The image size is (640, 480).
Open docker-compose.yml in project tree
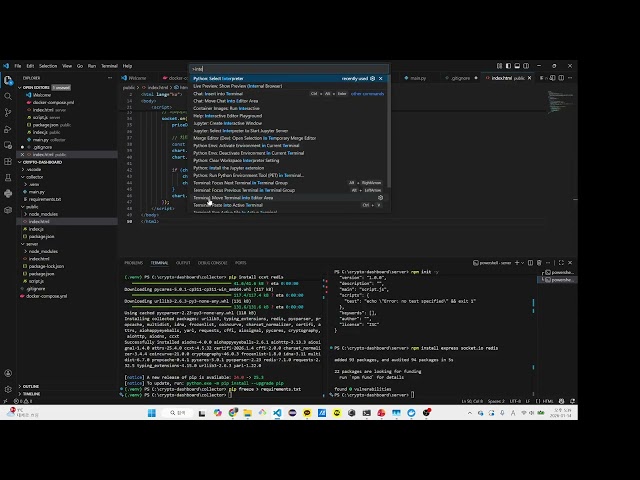[46, 296]
